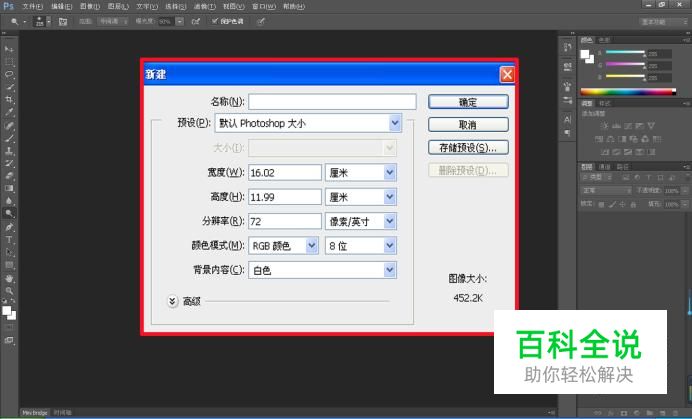Select the Rectangular Marquee tool
This screenshot has height=419, width=692.
[x=9, y=61]
